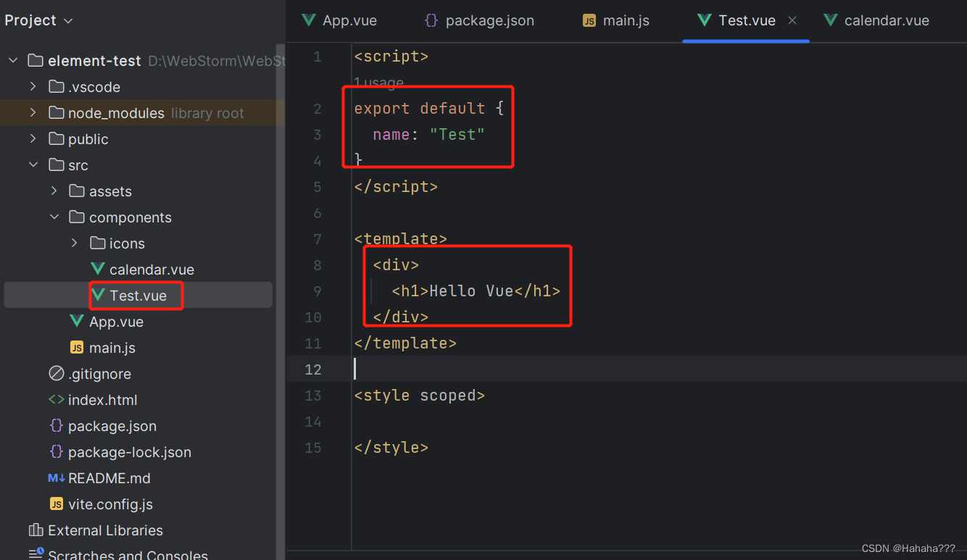Click line number 12 in the gutter
This screenshot has height=560, width=967.
point(313,369)
